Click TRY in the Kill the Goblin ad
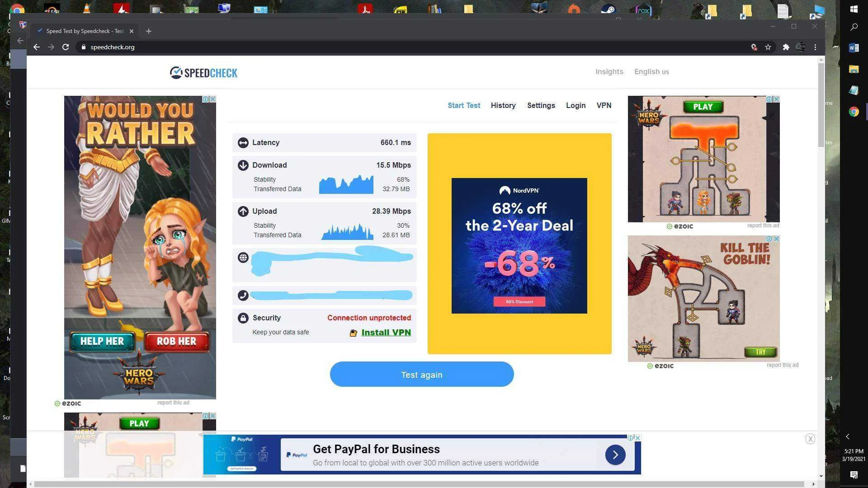The width and height of the screenshot is (868, 488). pyautogui.click(x=760, y=352)
